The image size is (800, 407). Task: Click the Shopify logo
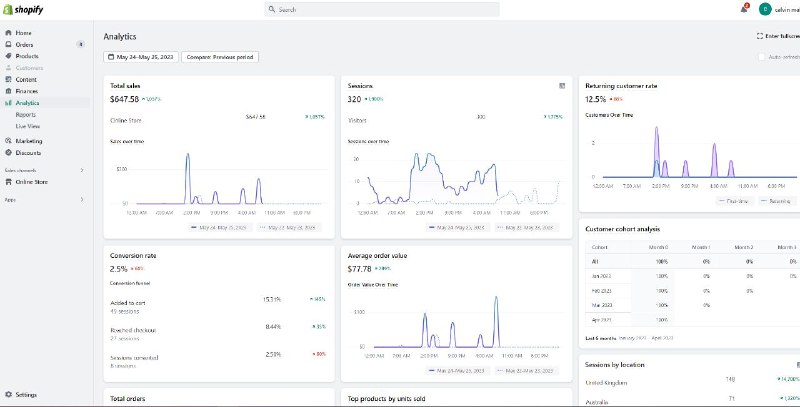tap(23, 9)
